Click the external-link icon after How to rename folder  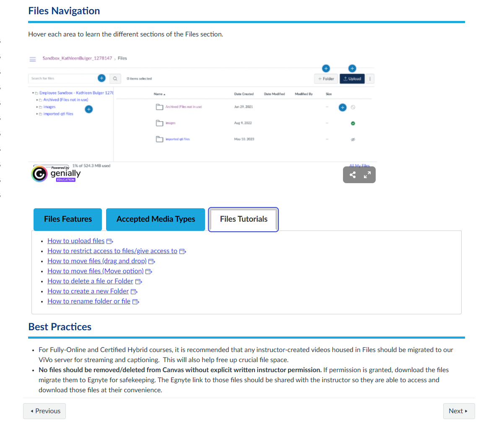[x=136, y=302]
